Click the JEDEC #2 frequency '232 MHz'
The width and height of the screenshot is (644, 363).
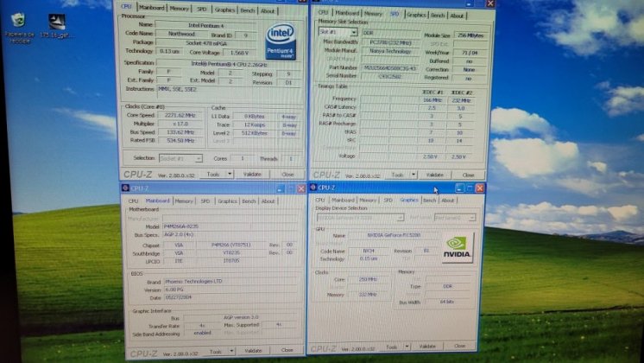tap(460, 100)
